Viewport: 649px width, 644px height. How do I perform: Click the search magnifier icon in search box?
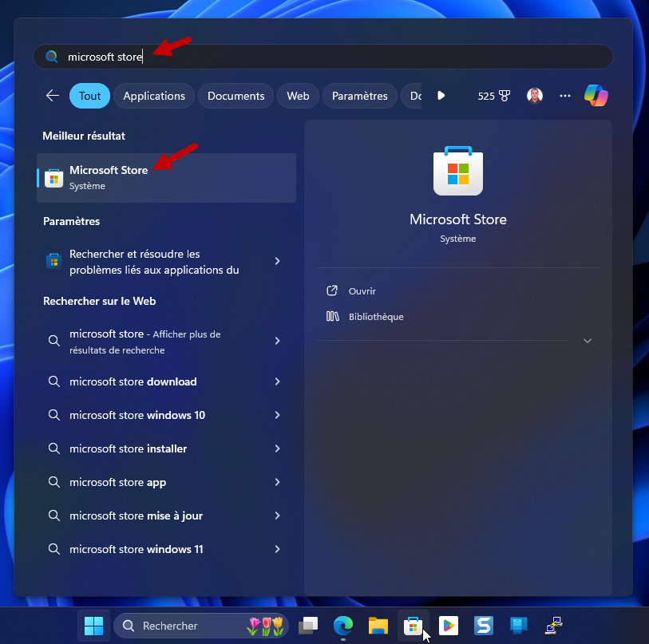coord(52,57)
